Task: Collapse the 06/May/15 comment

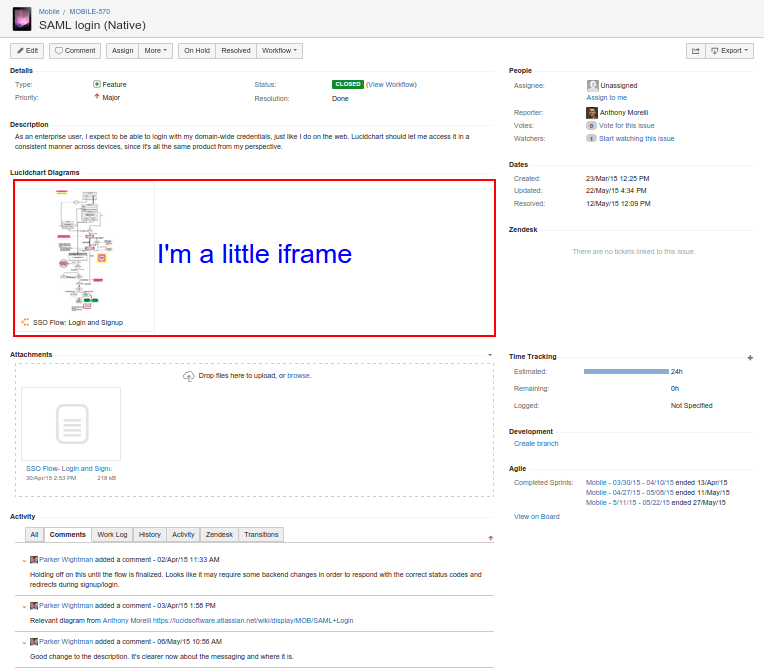Action: (x=24, y=642)
